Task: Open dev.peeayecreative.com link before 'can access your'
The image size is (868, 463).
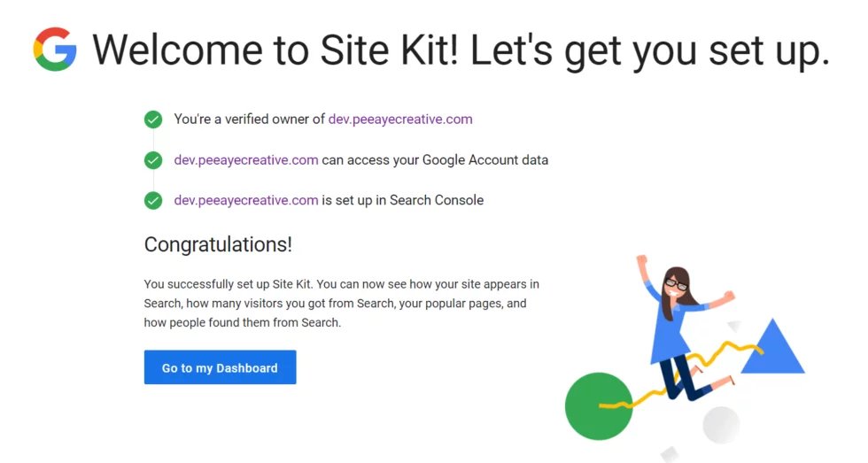Action: click(246, 160)
